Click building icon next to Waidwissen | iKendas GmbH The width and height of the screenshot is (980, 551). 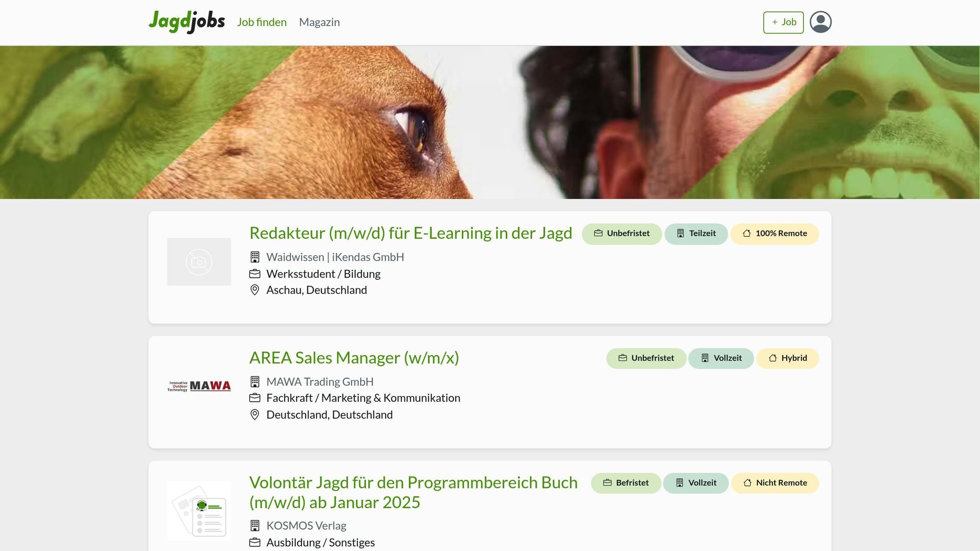click(255, 257)
